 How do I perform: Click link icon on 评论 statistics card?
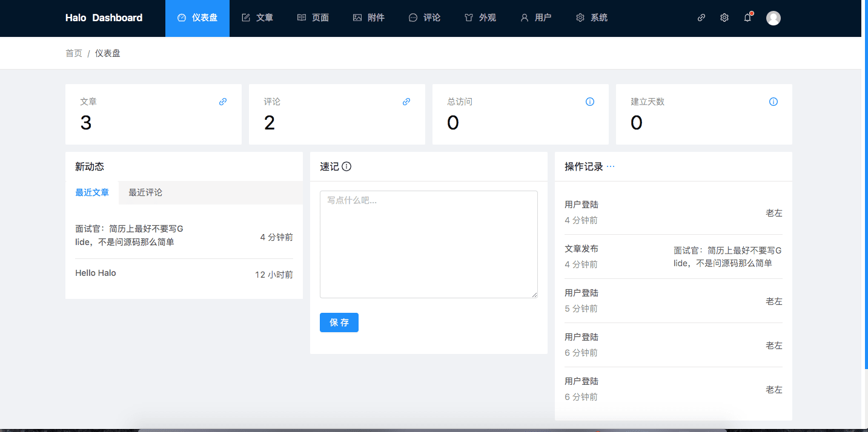point(406,102)
